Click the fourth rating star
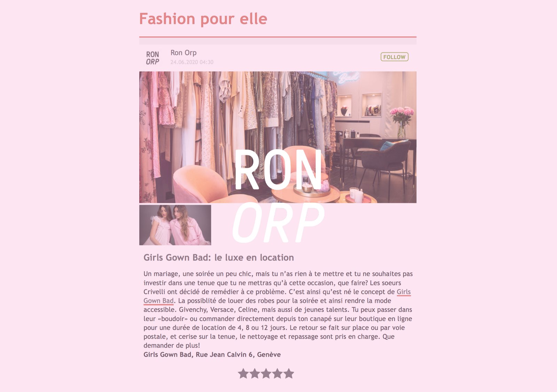The height and width of the screenshot is (392, 557). pos(277,374)
